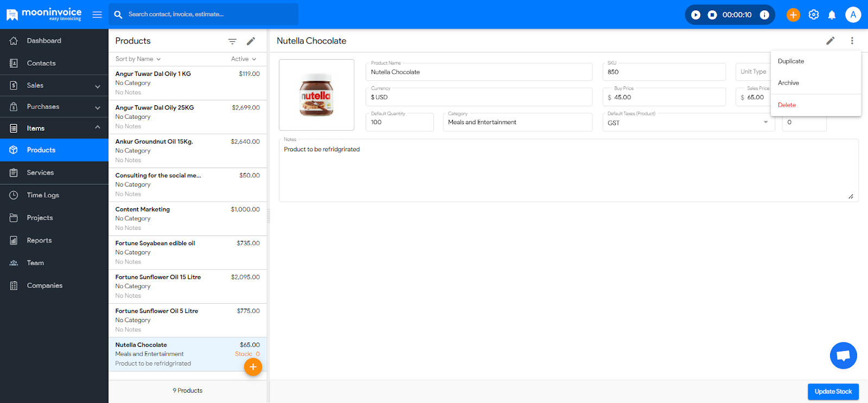Collapse the Items menu
The height and width of the screenshot is (403, 868).
(54, 129)
